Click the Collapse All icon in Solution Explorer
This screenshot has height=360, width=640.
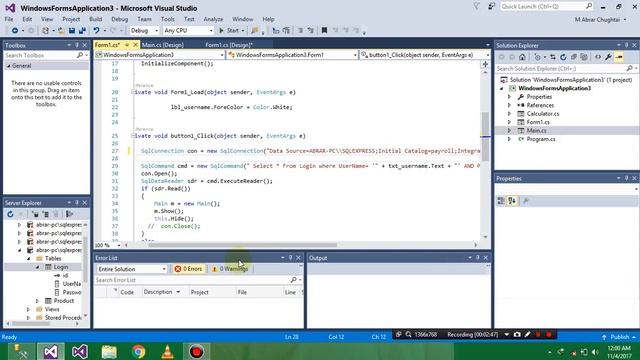[574, 57]
